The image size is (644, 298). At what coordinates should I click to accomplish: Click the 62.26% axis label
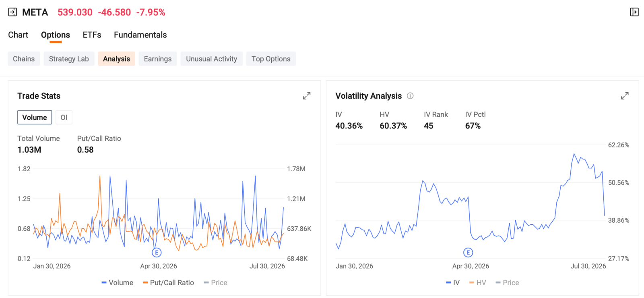pos(619,145)
